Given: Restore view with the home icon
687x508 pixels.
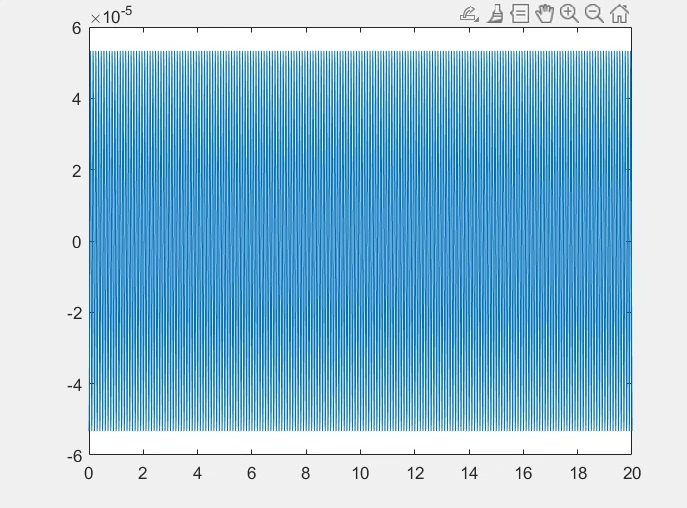Looking at the screenshot, I should 619,14.
